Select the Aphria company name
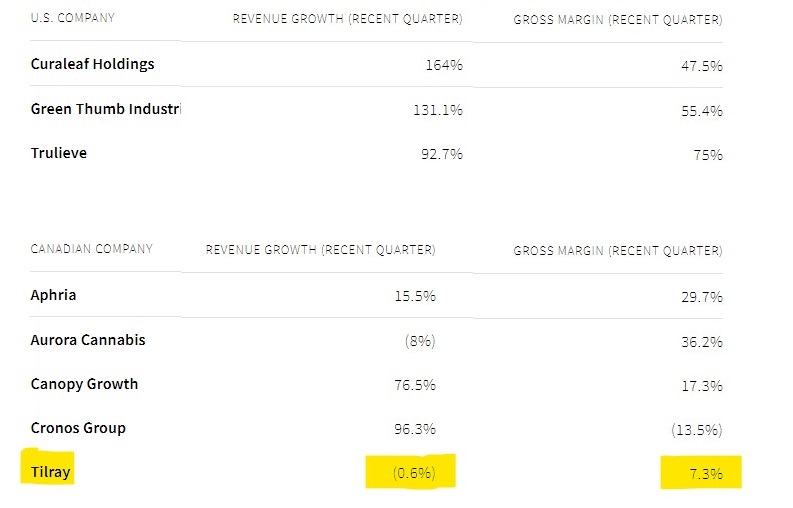 [x=53, y=295]
